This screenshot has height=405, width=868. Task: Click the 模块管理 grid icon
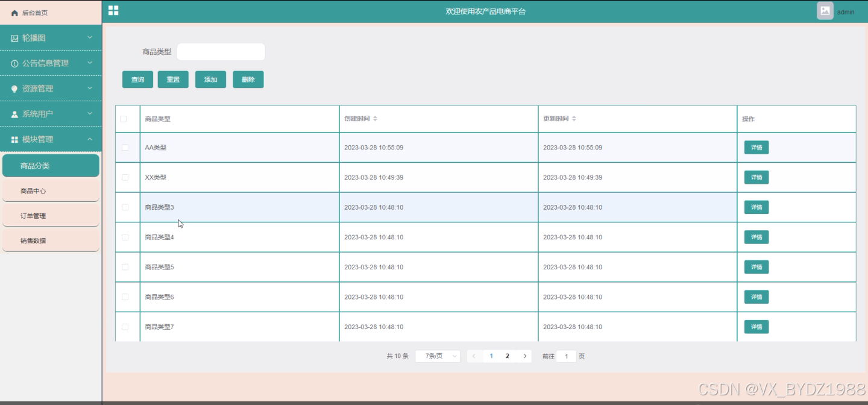pyautogui.click(x=14, y=139)
